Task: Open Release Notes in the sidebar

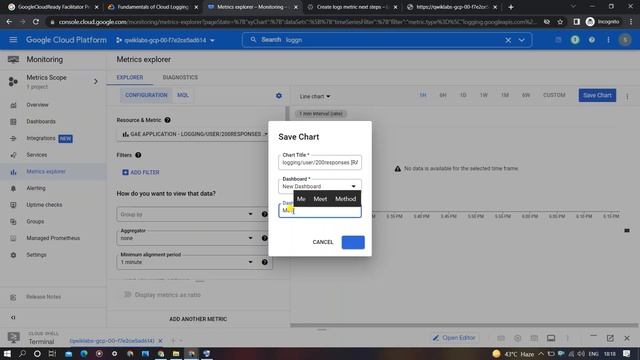Action: (x=43, y=297)
